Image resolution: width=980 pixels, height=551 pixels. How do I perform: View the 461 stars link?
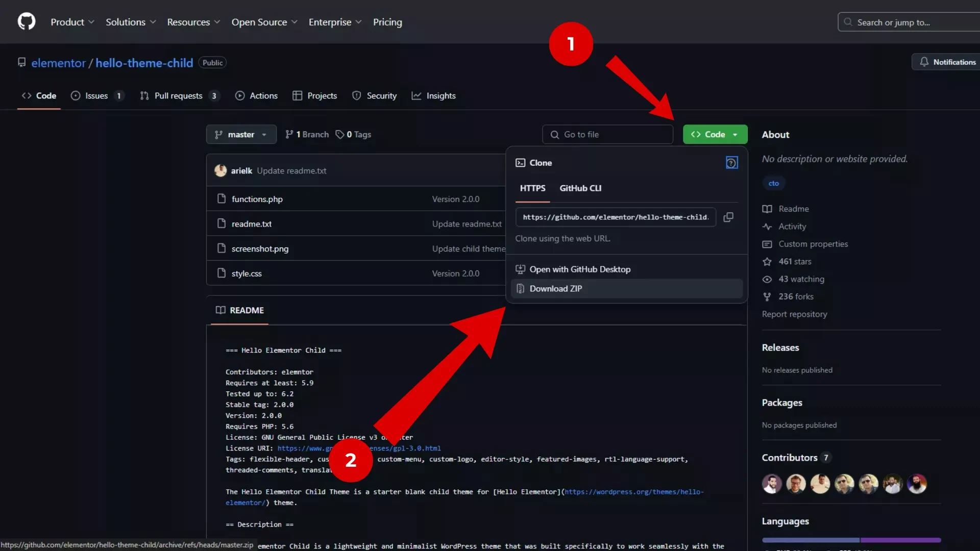(787, 262)
